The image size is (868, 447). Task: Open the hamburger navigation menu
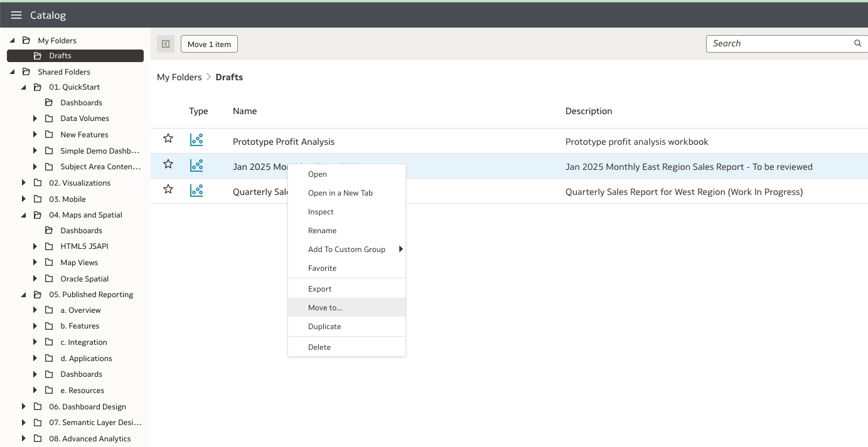pyautogui.click(x=16, y=15)
